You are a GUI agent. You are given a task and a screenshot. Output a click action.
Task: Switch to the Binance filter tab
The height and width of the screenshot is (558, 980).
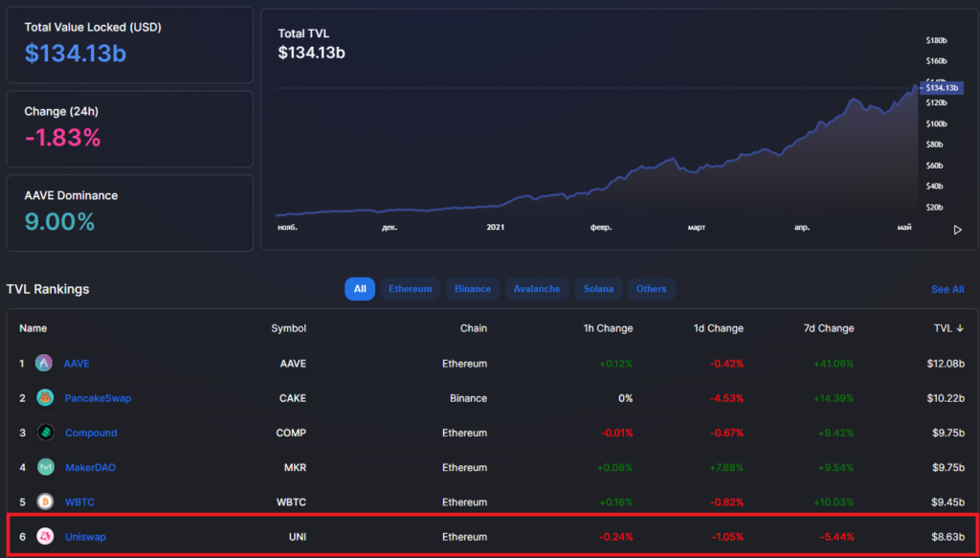pyautogui.click(x=473, y=289)
